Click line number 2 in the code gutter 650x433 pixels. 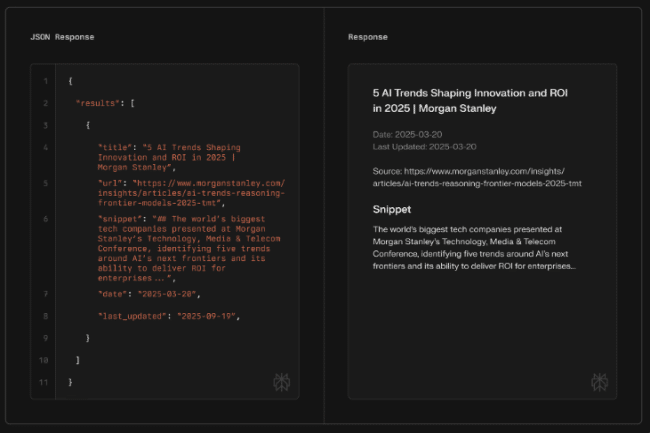(x=46, y=103)
